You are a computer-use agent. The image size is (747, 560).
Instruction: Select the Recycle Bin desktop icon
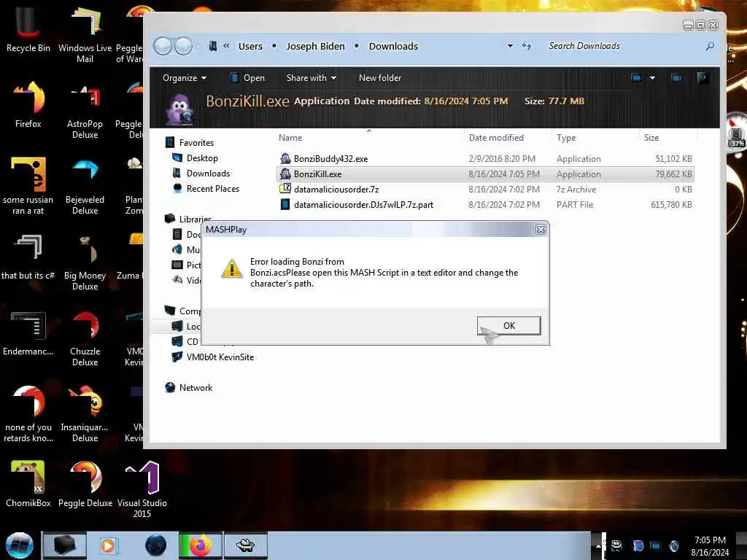pos(28,28)
